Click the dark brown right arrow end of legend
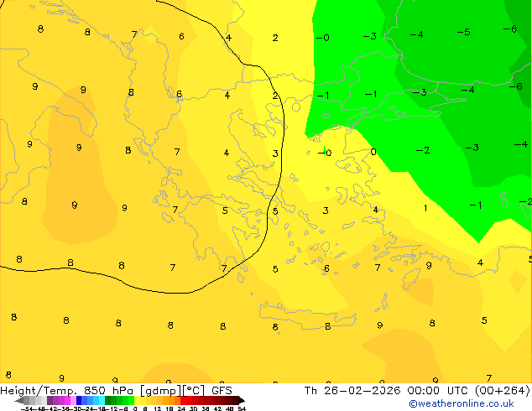 tap(242, 400)
